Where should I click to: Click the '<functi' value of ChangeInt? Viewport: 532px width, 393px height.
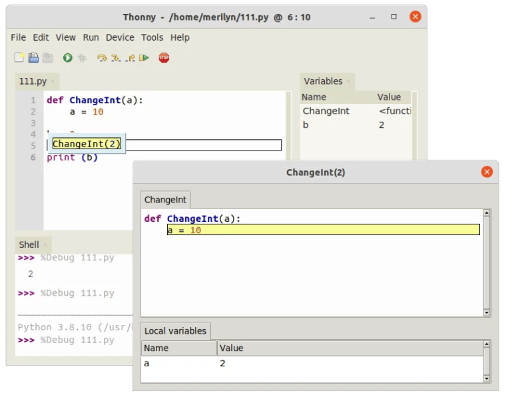pyautogui.click(x=395, y=111)
